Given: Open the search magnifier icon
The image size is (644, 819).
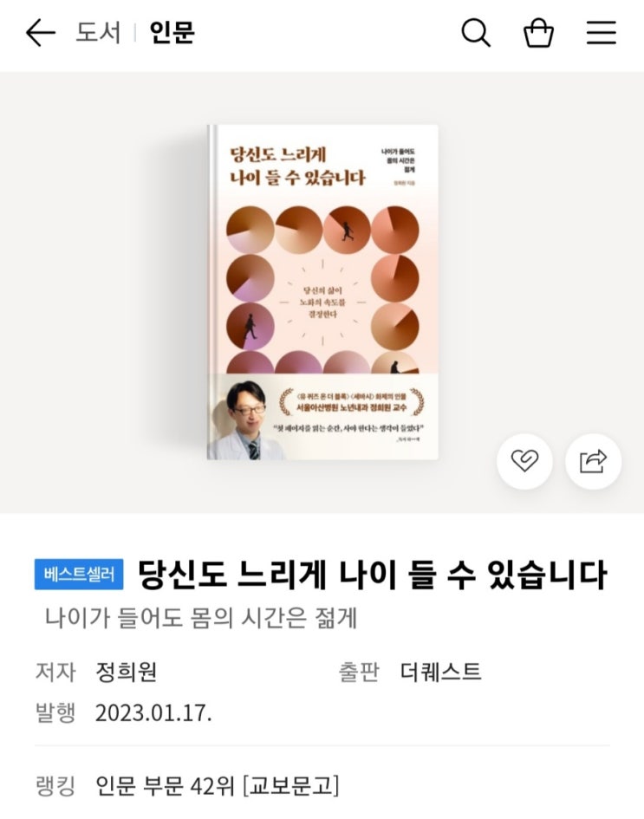Looking at the screenshot, I should 475,32.
